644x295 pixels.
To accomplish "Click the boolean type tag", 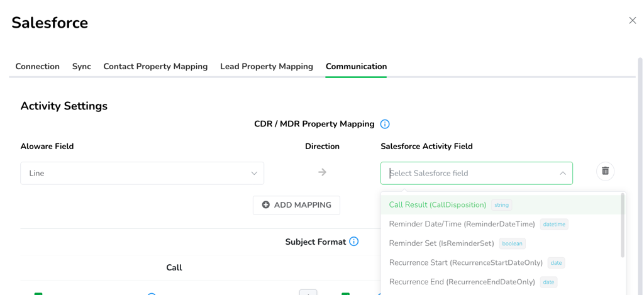I will coord(512,243).
